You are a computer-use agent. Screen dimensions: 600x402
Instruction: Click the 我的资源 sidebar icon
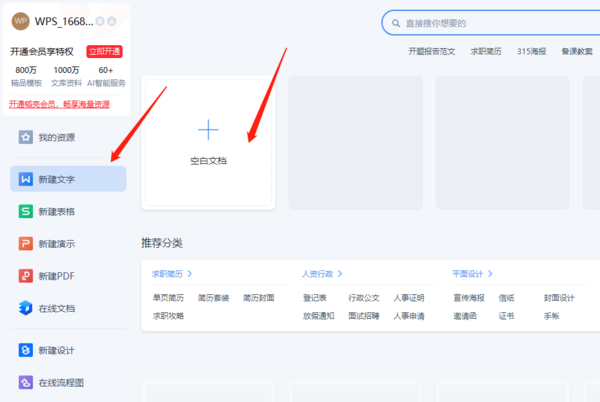click(26, 137)
